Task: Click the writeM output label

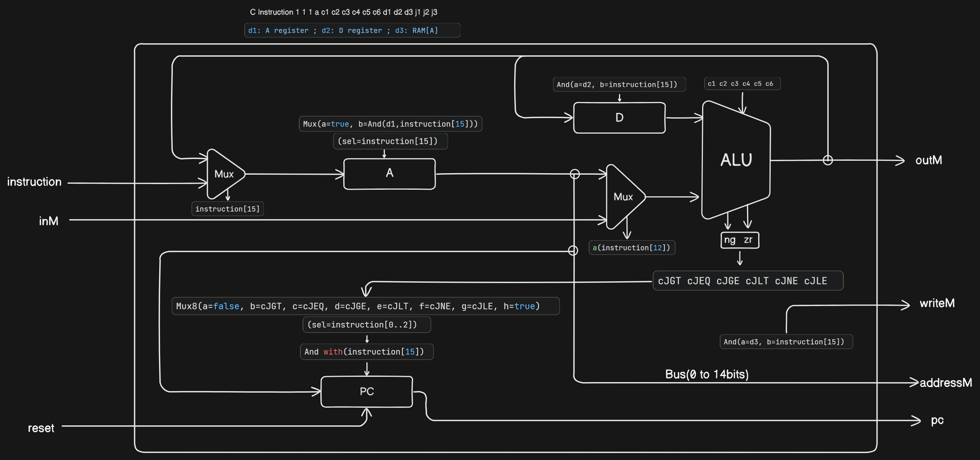Action: click(x=937, y=303)
